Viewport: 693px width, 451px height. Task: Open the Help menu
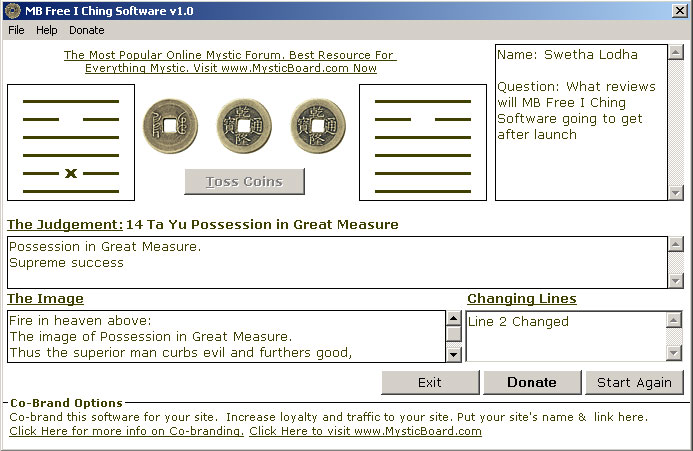point(46,30)
